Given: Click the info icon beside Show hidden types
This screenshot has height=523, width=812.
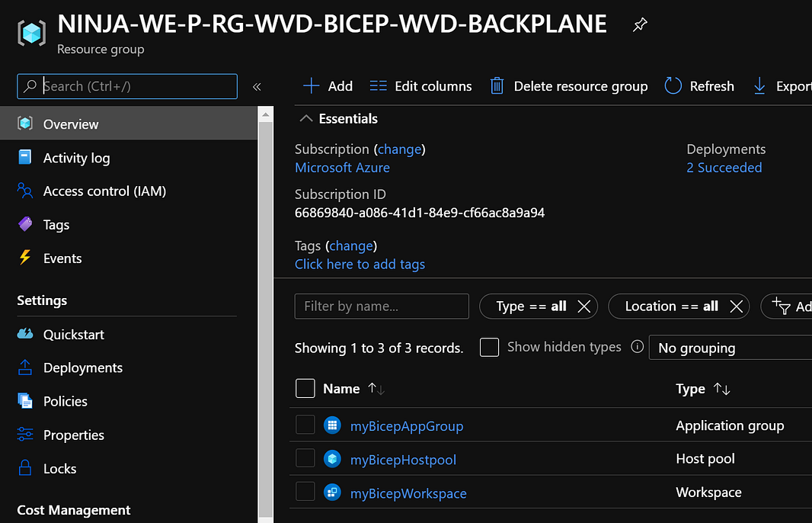Looking at the screenshot, I should (637, 347).
